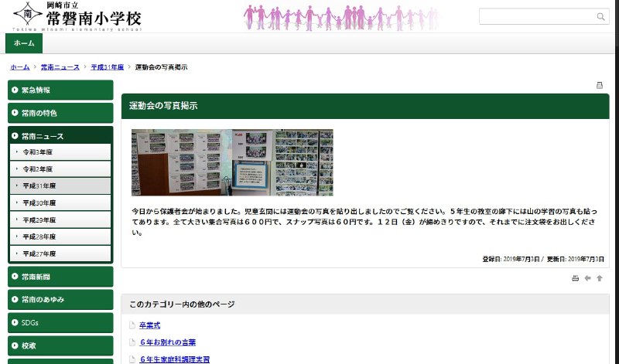Click the document icon beside 卒業式
Viewport: 619px width, 364px height.
(x=132, y=325)
